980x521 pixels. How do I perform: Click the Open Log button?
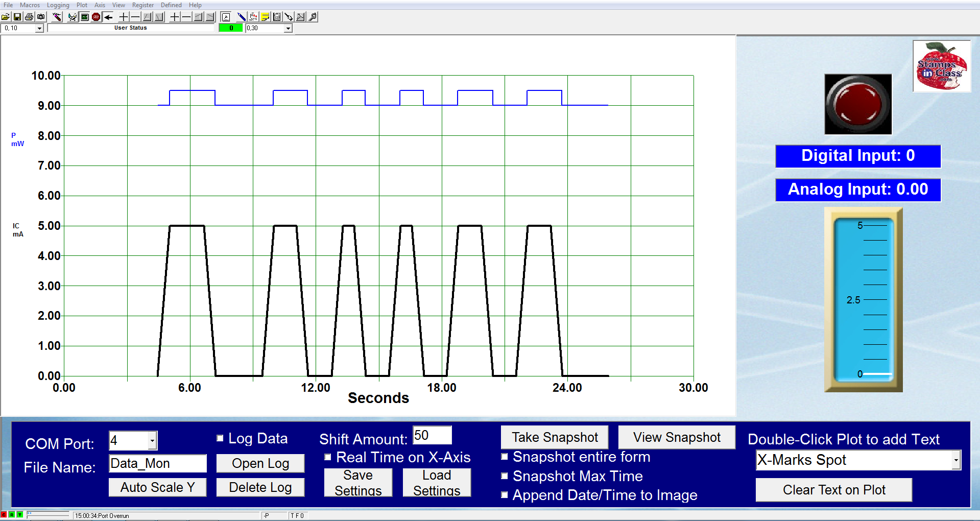[260, 463]
